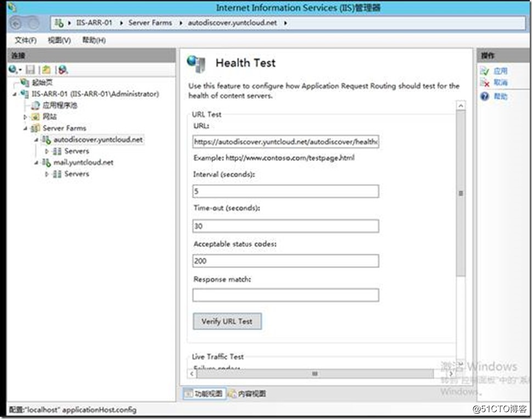Open dropdown arrow after IIS-ARR-01 in address bar

click(x=121, y=23)
